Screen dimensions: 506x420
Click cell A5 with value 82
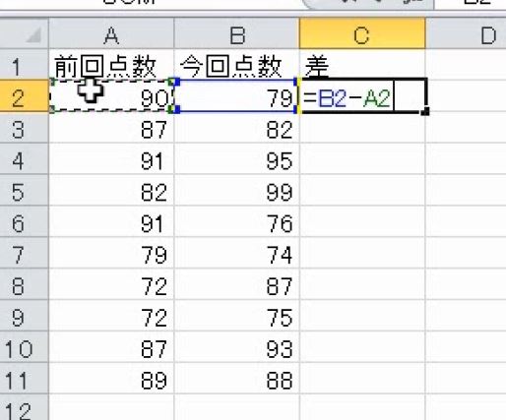[111, 191]
